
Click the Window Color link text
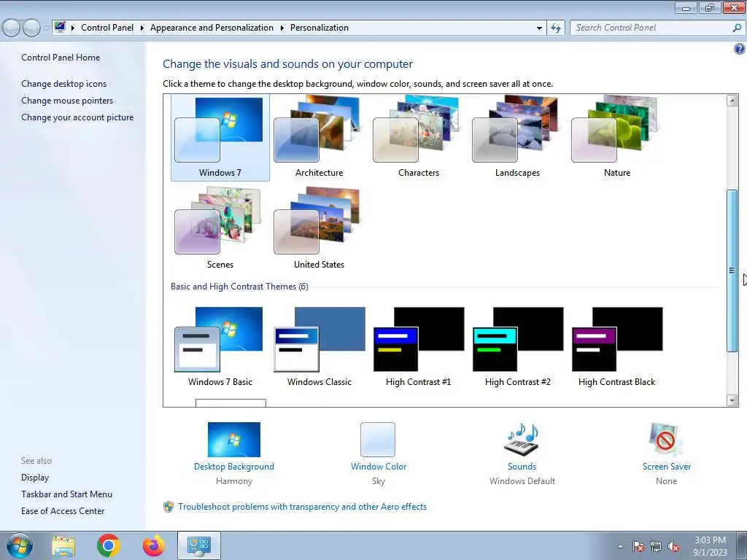click(379, 467)
